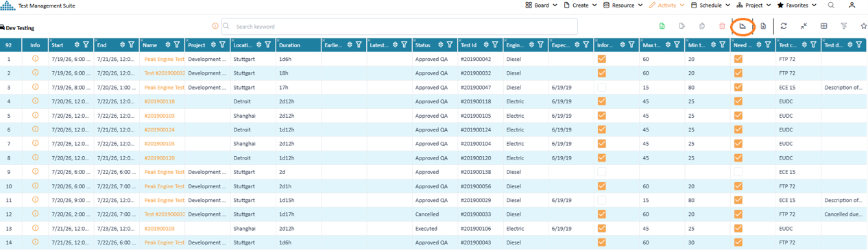This screenshot has height=250, width=868.
Task: Click the Excel export icon
Action: point(763,26)
